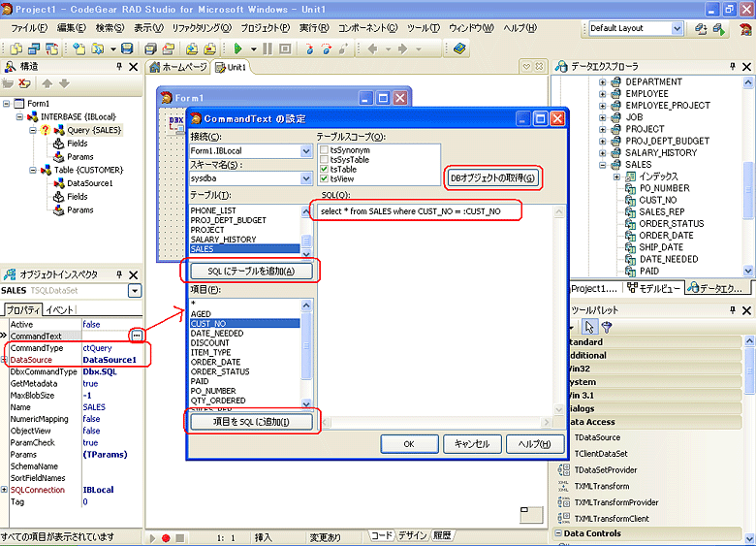Click the delete item icon in Structure panel
756x546 pixels.
24,83
